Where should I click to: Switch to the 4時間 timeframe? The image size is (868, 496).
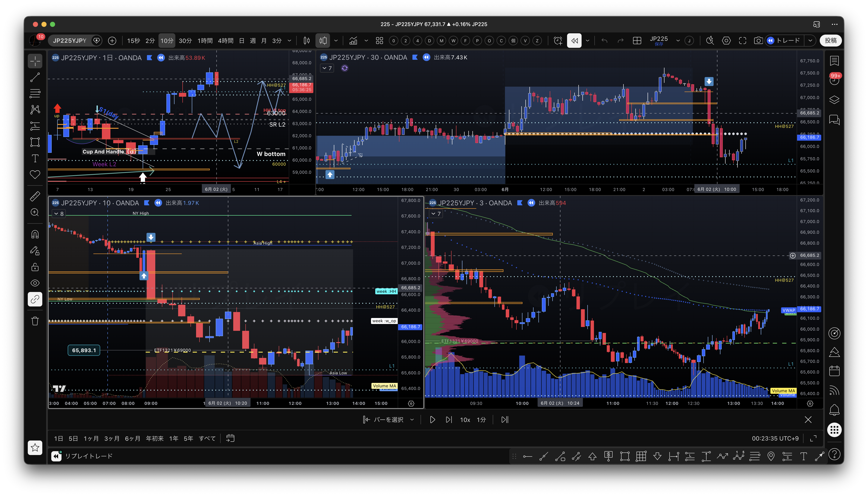pyautogui.click(x=225, y=41)
